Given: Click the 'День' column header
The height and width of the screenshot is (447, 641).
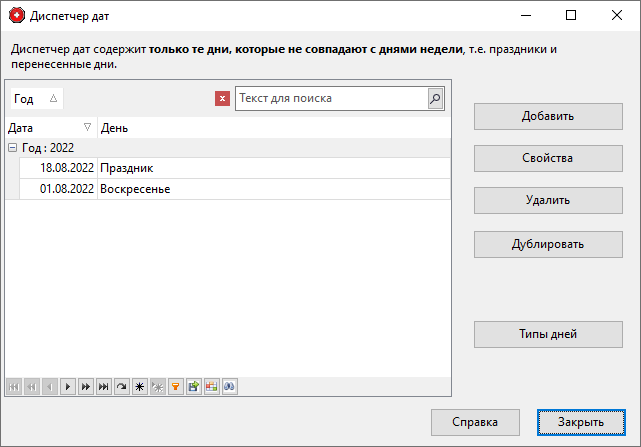Looking at the screenshot, I should point(270,128).
